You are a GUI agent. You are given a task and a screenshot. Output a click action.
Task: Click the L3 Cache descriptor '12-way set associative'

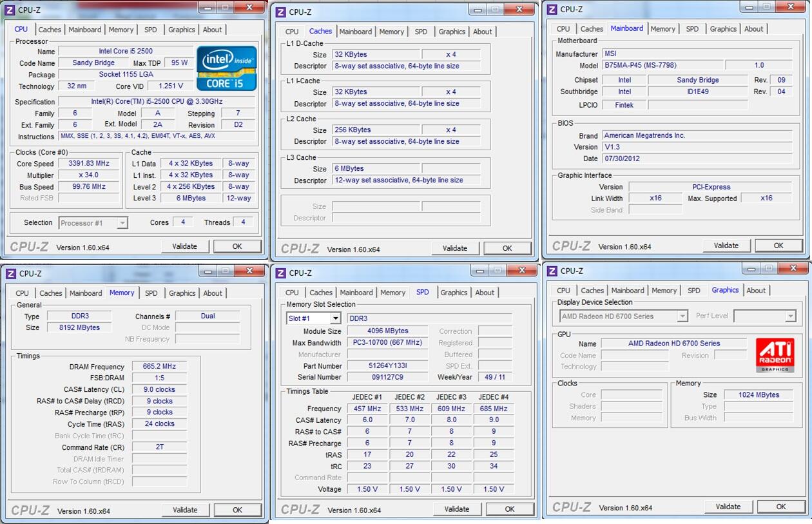click(407, 180)
